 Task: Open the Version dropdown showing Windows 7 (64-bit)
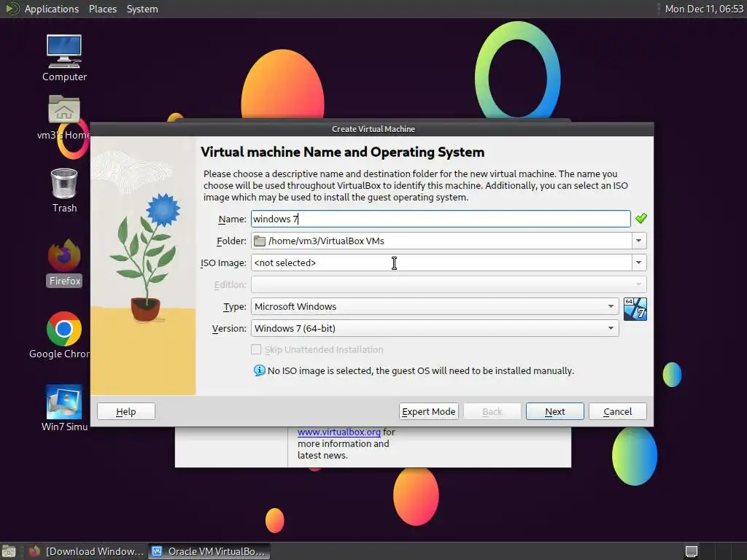coord(435,329)
